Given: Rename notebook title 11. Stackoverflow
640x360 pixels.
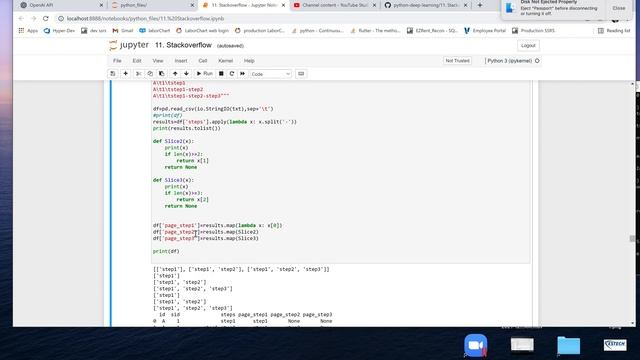Looking at the screenshot, I should coord(183,45).
